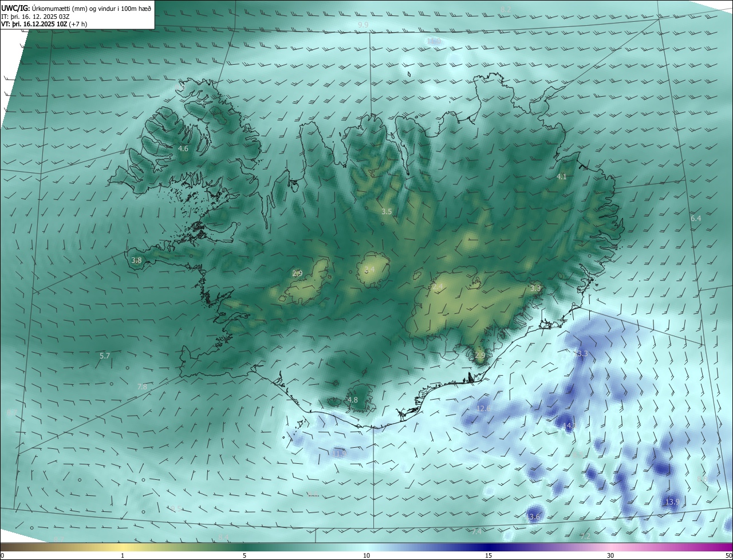Click the 0 tick on the color scale
The height and width of the screenshot is (560, 733).
2,555
